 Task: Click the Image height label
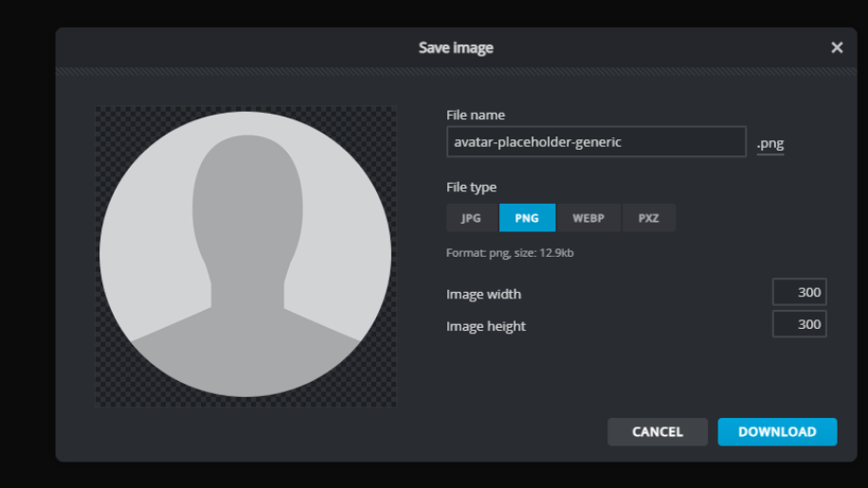(485, 326)
